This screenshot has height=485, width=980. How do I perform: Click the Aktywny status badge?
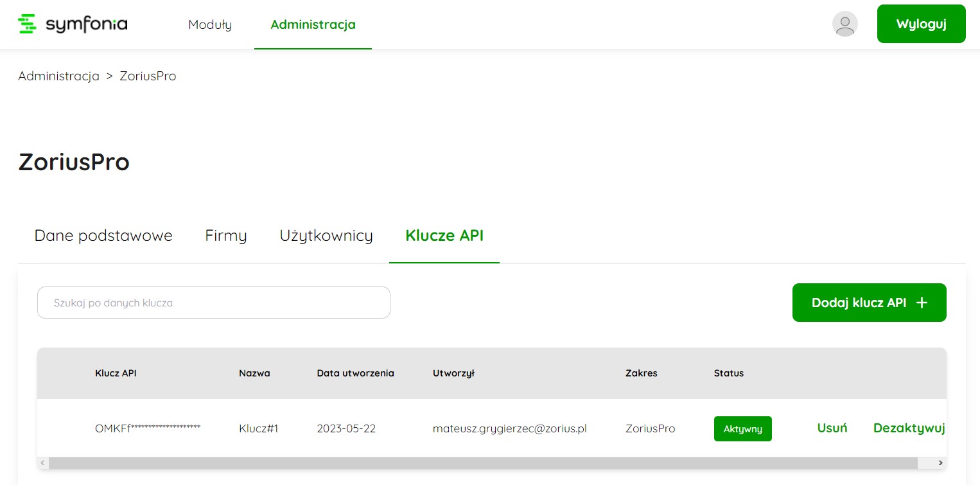(742, 429)
